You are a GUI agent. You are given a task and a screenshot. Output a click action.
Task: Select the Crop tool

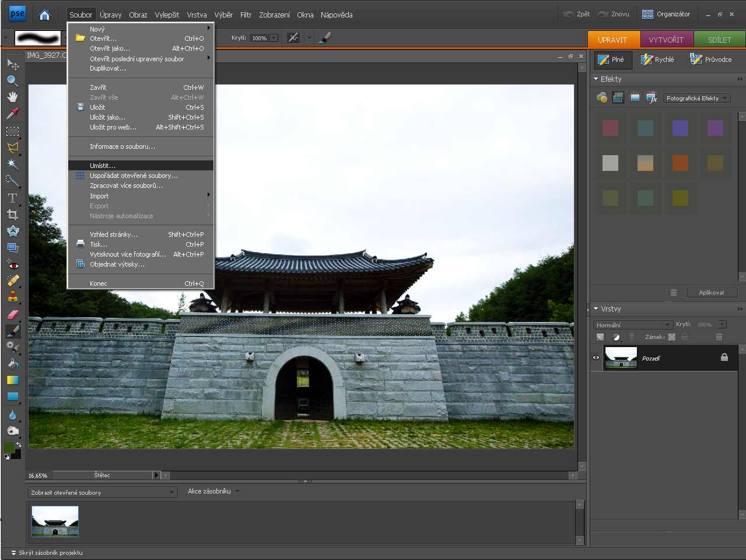(x=12, y=215)
